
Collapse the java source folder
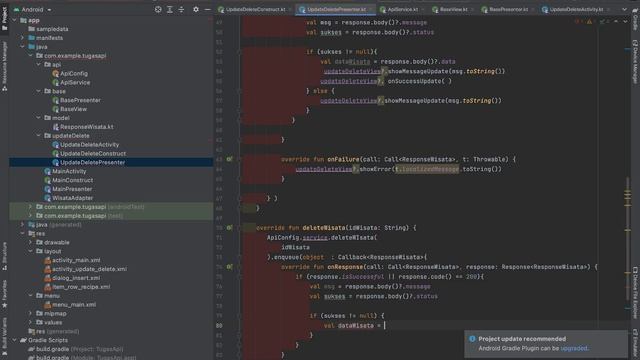(22, 47)
